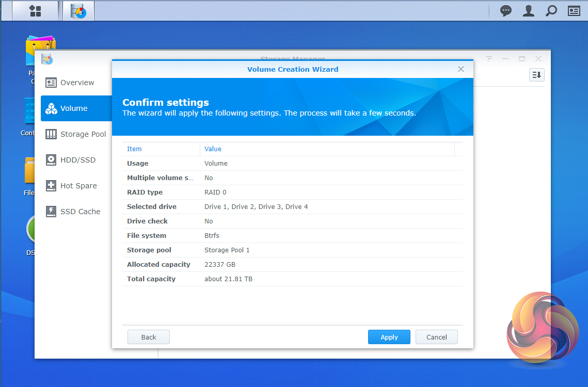
Task: Click the HDD/SSD disk sidebar icon
Action: [51, 160]
